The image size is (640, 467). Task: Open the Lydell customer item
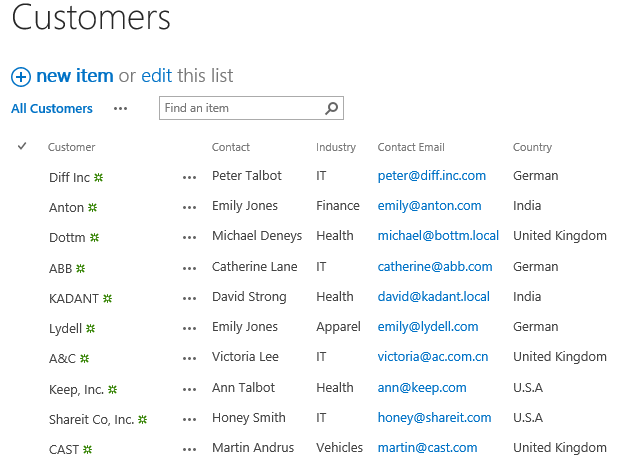click(x=65, y=329)
